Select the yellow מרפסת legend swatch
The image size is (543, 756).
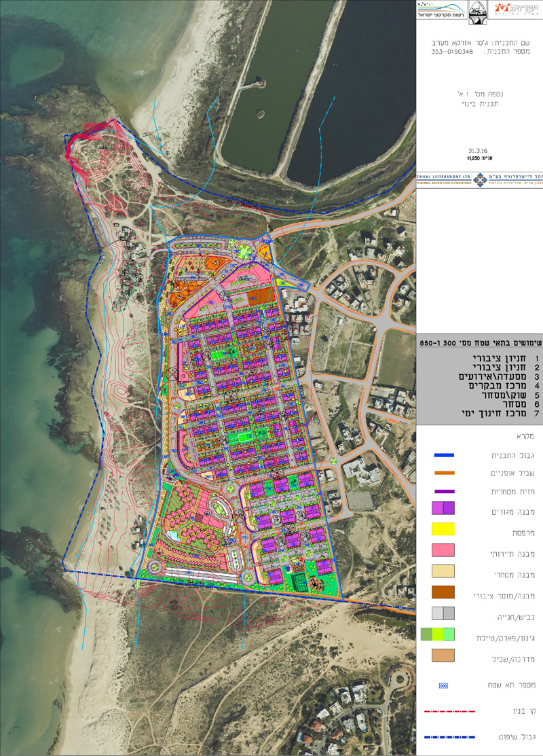(443, 529)
